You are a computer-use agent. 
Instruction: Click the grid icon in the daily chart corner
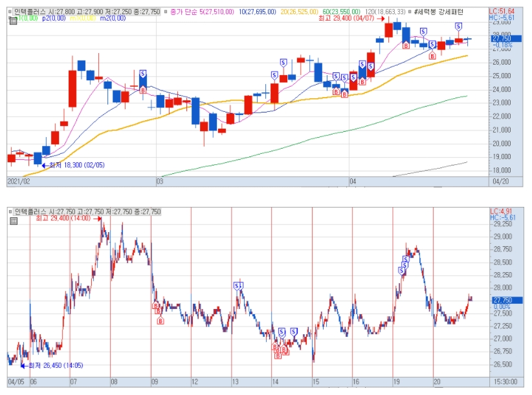click(13, 21)
